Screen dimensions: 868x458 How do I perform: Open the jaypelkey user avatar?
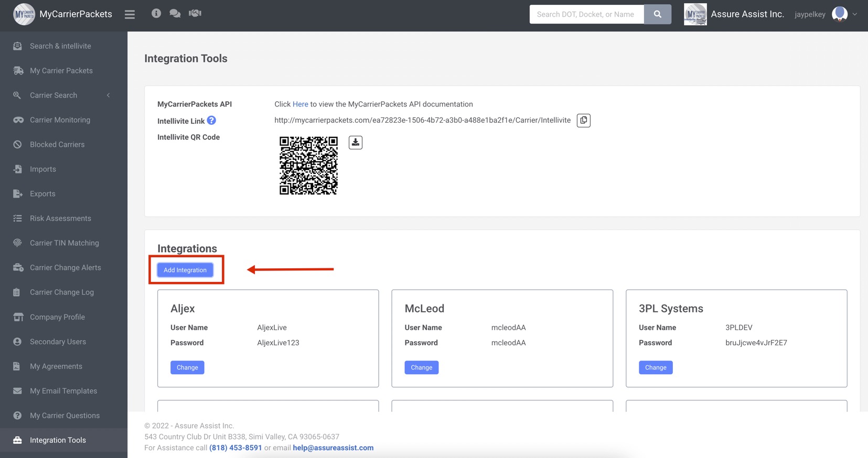(x=840, y=14)
